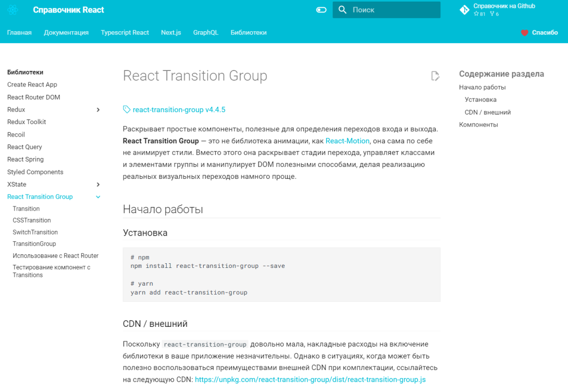568x392 pixels.
Task: Open Styled Components in sidebar
Action: 35,171
